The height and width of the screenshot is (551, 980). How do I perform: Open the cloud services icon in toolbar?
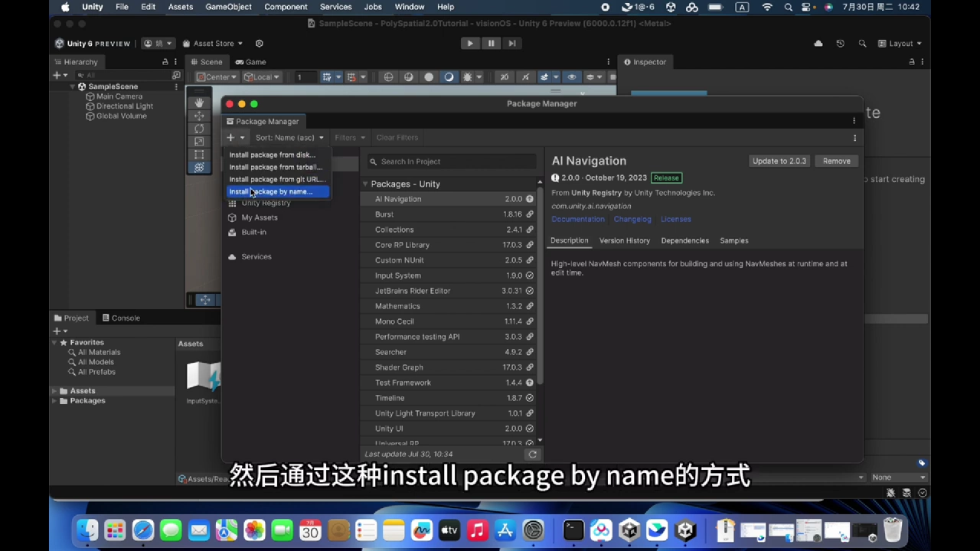(x=818, y=44)
